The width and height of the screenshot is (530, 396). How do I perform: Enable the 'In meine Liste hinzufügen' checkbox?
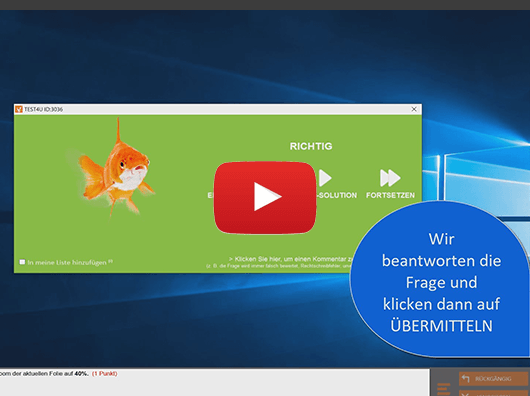22,262
